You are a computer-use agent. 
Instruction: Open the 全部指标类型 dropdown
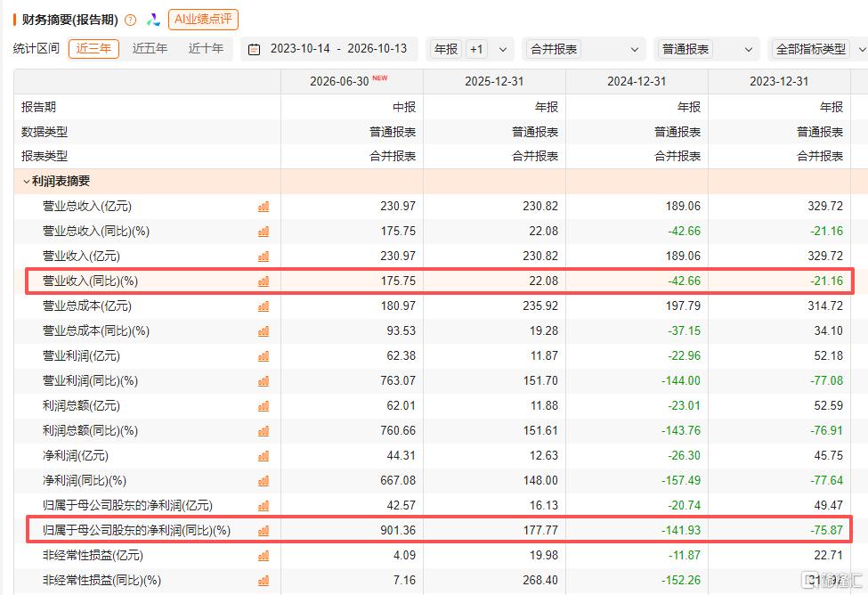pyautogui.click(x=818, y=49)
